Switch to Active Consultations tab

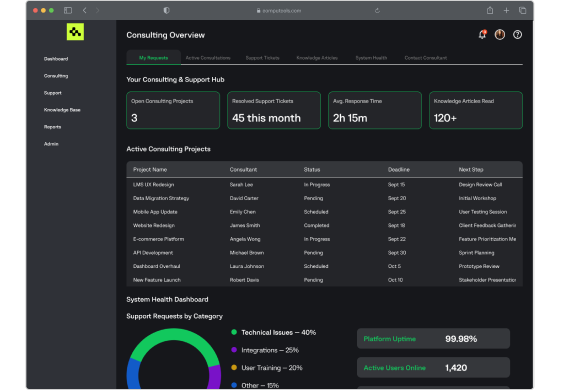(x=208, y=58)
